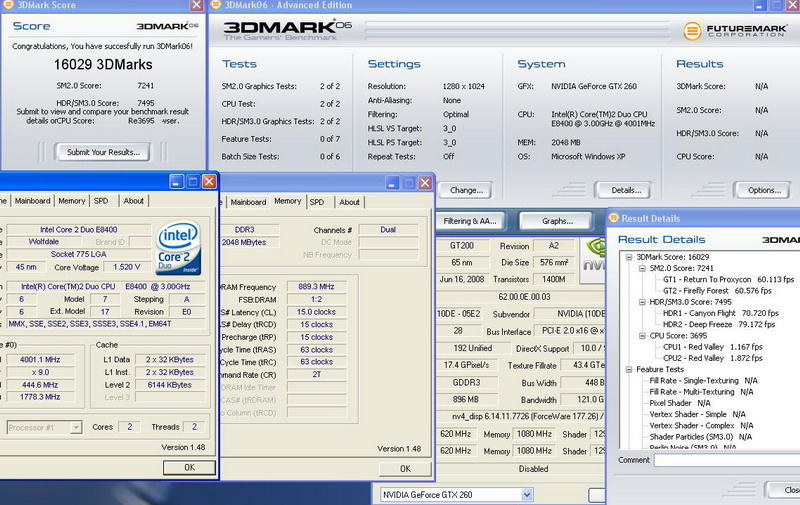Open About tab in CPU-Z processor window
The width and height of the screenshot is (800, 505).
134,201
